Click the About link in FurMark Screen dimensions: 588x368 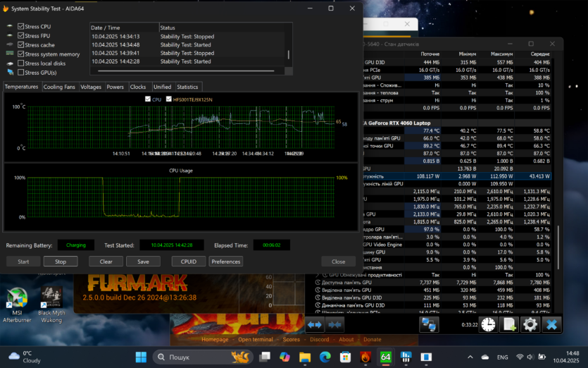tap(346, 340)
